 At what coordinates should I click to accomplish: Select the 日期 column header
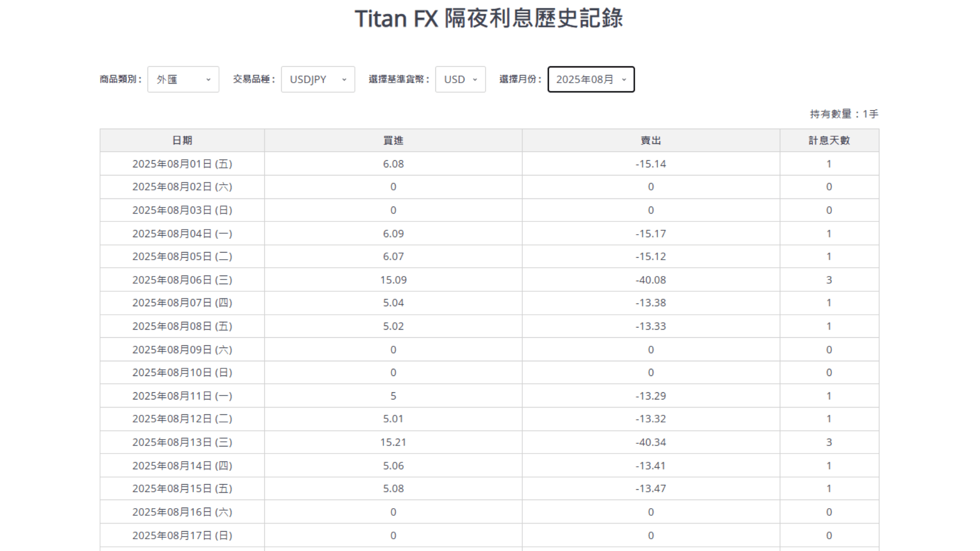182,140
